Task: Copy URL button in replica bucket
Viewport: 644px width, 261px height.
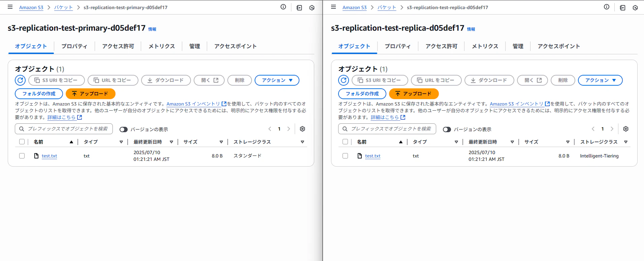Action: 436,80
